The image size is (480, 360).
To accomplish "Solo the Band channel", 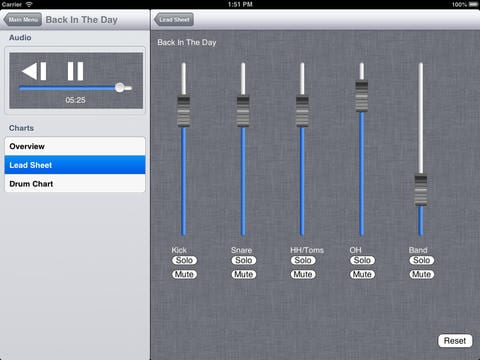I will point(422,260).
